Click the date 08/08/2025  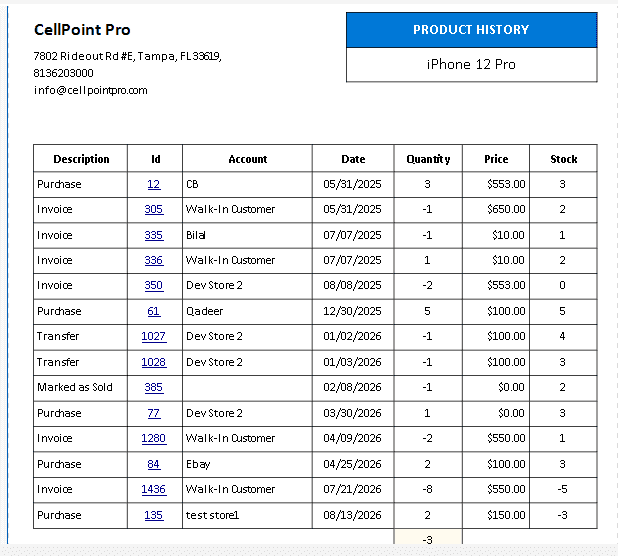(352, 285)
